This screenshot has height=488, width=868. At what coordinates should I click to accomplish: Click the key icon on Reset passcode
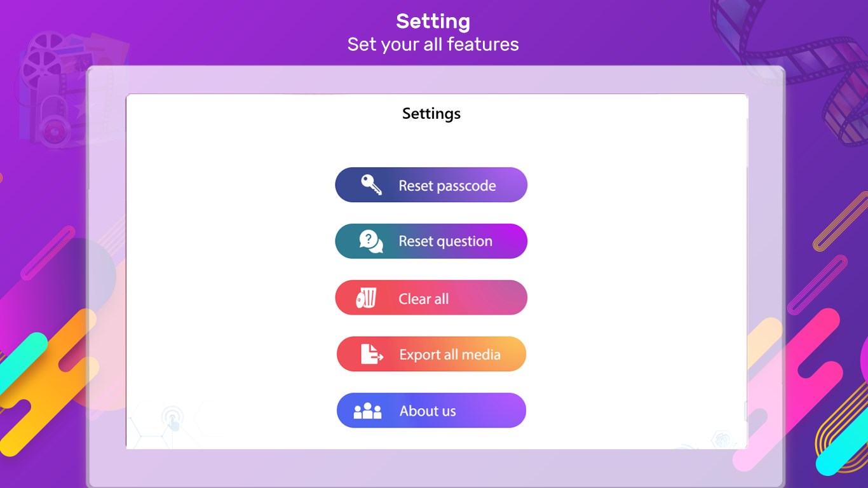[371, 185]
